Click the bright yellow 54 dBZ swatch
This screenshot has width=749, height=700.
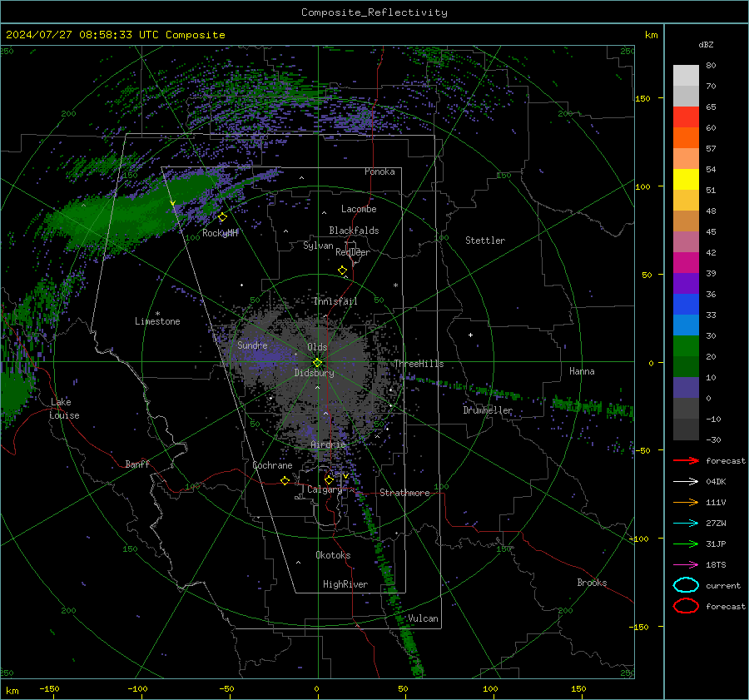click(x=686, y=180)
